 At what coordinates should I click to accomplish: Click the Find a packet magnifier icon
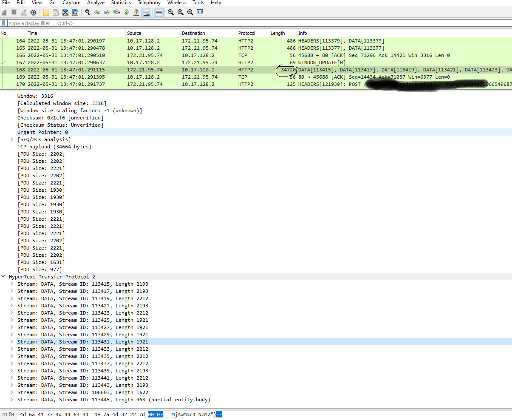pyautogui.click(x=88, y=12)
